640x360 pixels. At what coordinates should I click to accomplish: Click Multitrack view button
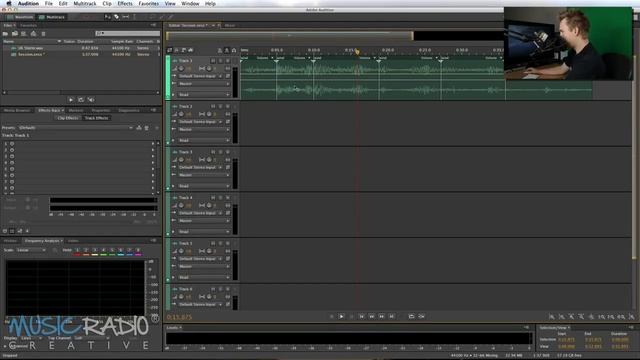[x=52, y=17]
